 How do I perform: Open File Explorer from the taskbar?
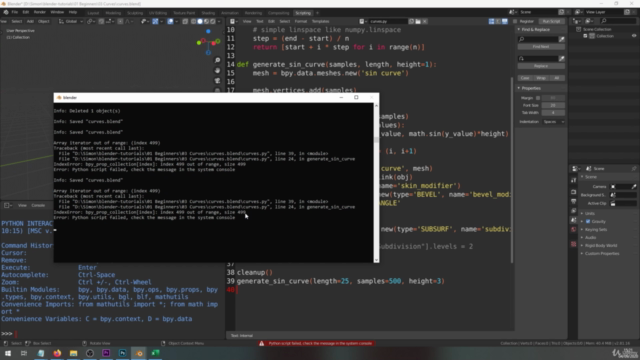click(73, 353)
